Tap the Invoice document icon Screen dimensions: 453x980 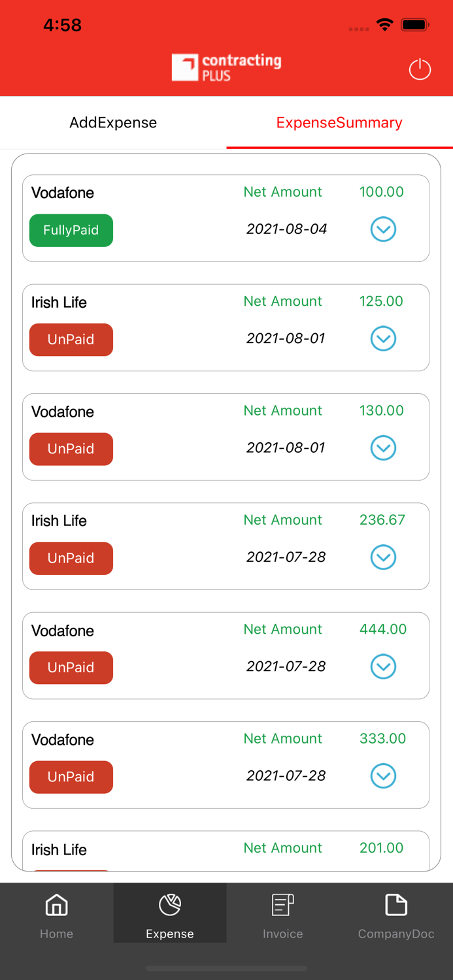point(282,906)
